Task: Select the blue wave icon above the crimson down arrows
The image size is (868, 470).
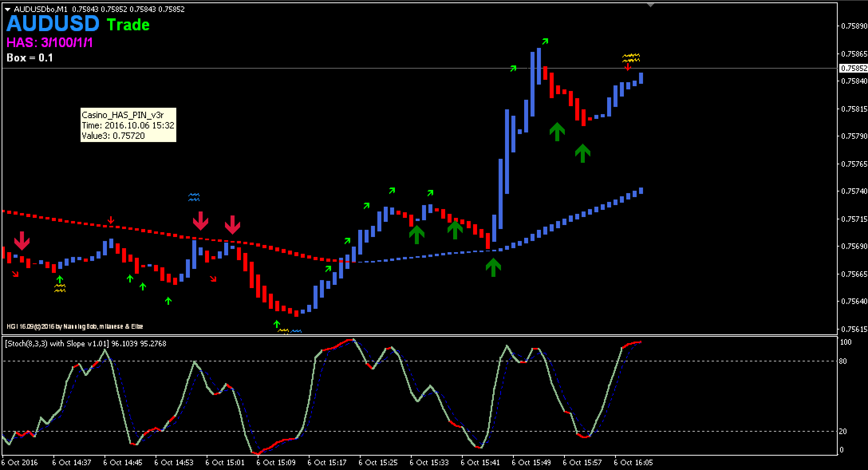Action: 194,197
